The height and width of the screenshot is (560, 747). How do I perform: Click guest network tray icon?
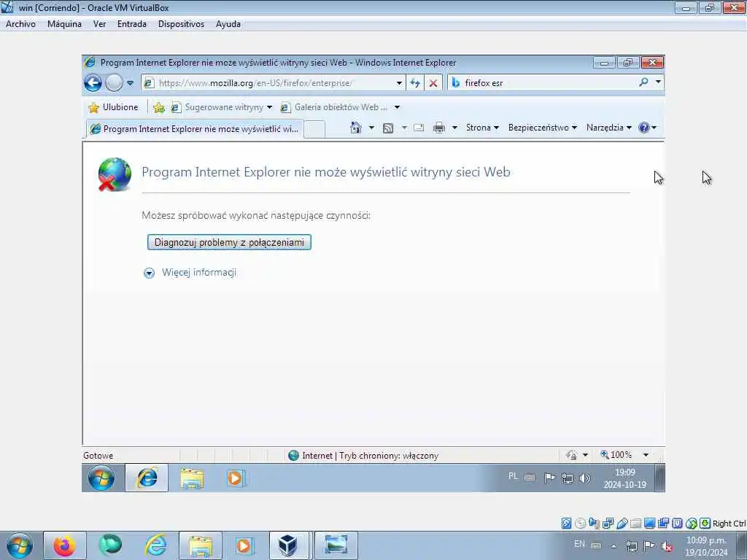(567, 478)
